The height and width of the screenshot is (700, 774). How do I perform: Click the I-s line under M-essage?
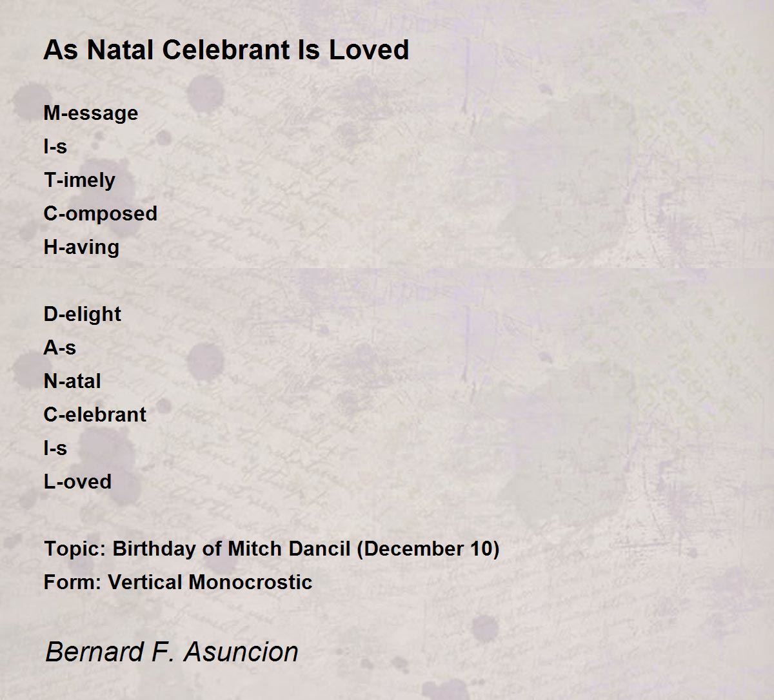click(x=55, y=146)
